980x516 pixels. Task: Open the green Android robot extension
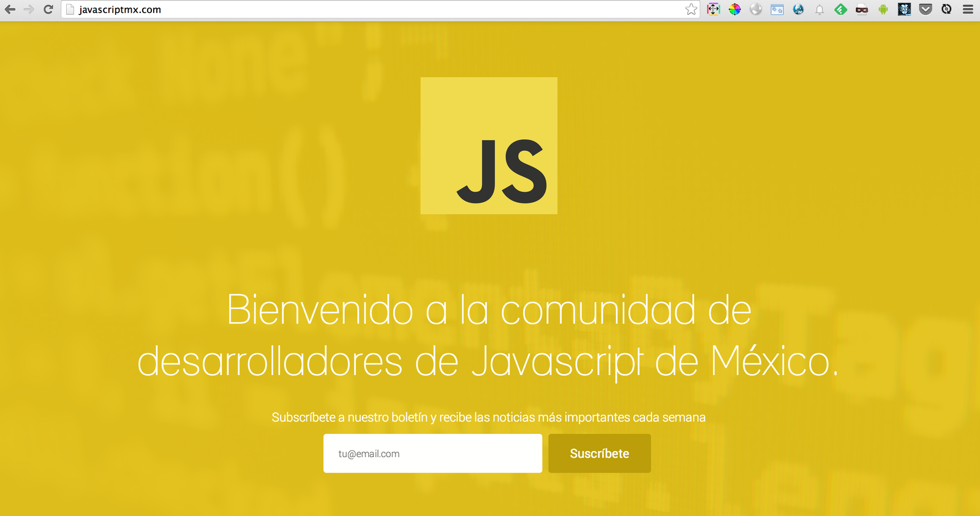pyautogui.click(x=883, y=9)
